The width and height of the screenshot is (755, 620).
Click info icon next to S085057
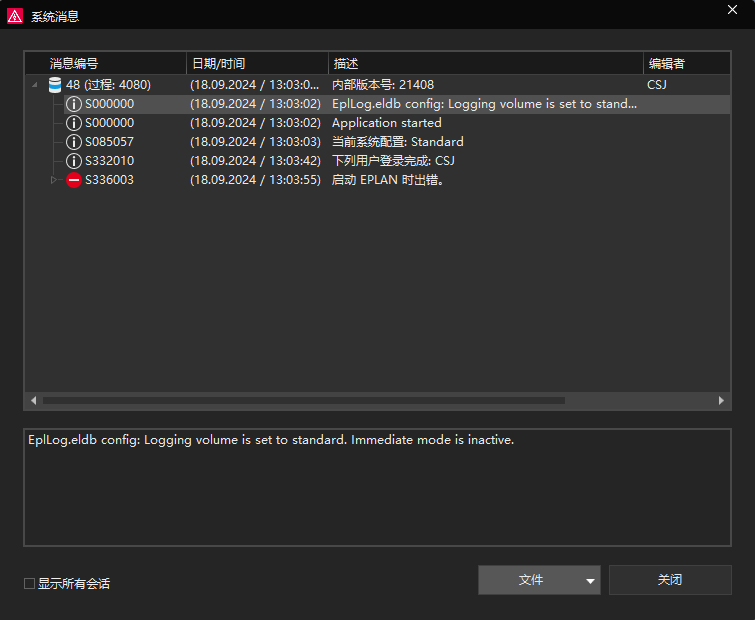[x=74, y=142]
